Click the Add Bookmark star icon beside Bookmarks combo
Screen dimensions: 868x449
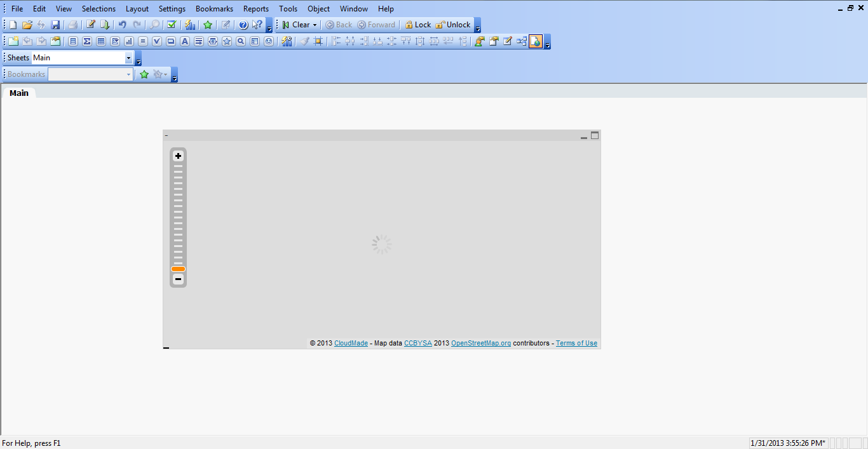click(144, 74)
